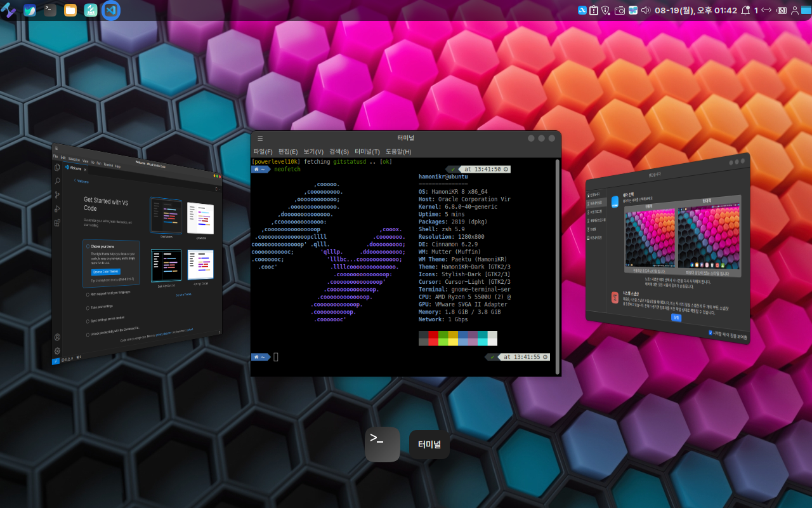Screen dimensions: 812x508
Task: Open the notifications bell icon
Action: coord(745,10)
